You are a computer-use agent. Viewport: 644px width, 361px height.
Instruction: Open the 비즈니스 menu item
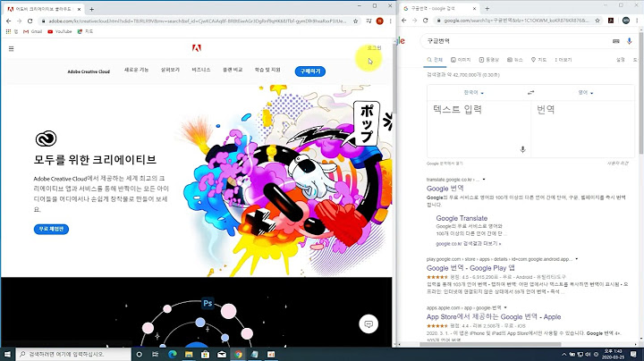201,71
